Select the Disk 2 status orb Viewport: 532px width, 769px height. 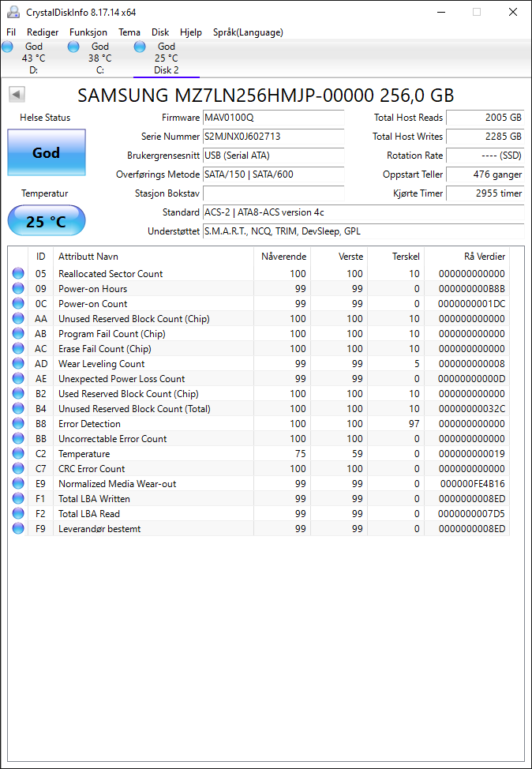coord(140,47)
